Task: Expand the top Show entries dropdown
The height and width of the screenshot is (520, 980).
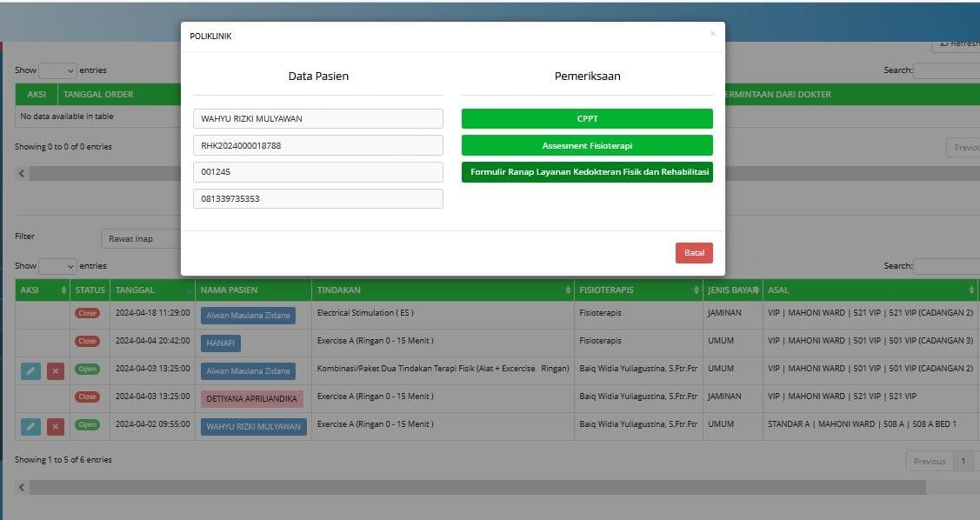Action: click(x=57, y=70)
